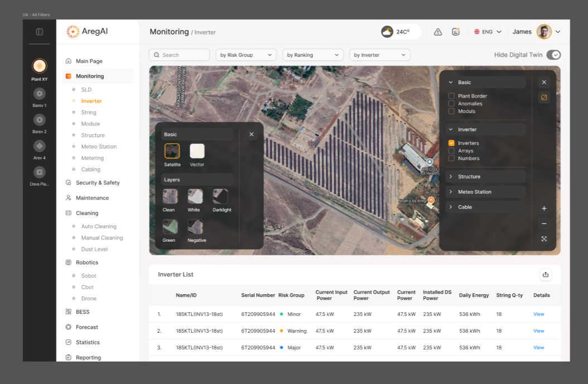Open the notifications icon in header
The image size is (588, 384).
(456, 32)
